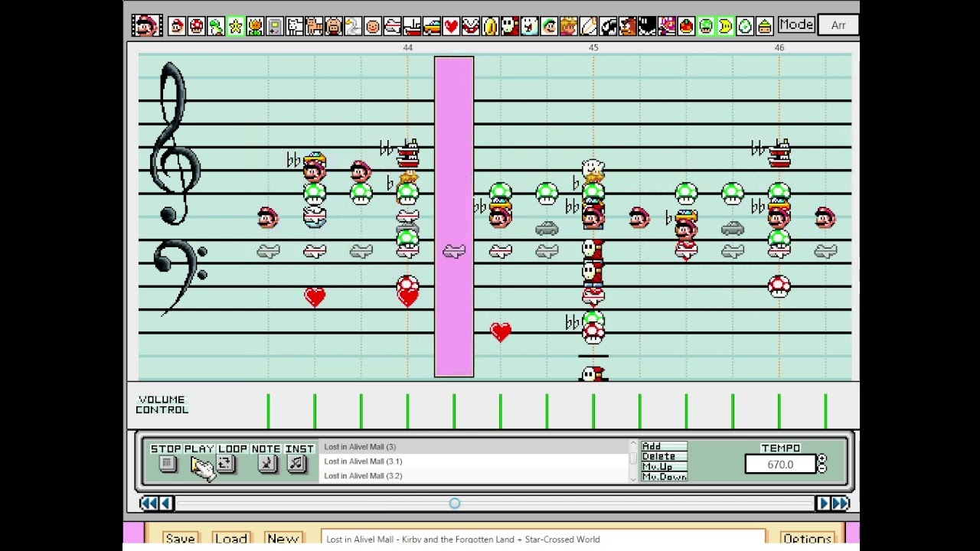Click Add in arrangement controls
The height and width of the screenshot is (551, 980).
pos(664,446)
